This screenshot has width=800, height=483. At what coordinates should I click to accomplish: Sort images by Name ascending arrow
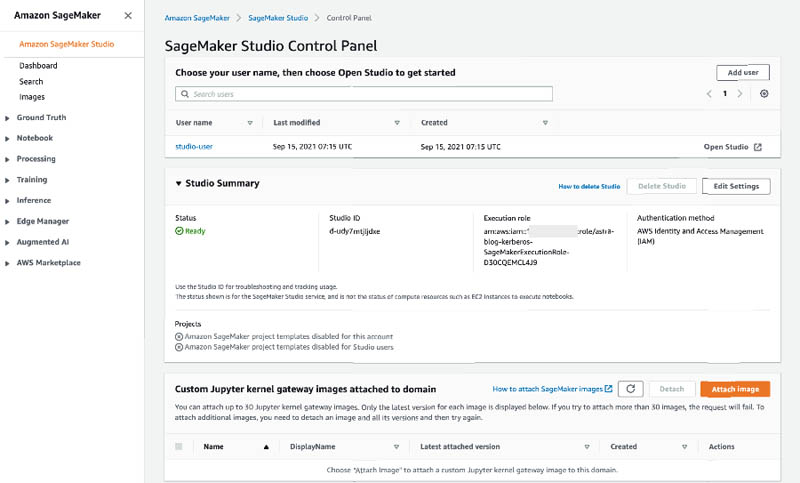pyautogui.click(x=266, y=447)
